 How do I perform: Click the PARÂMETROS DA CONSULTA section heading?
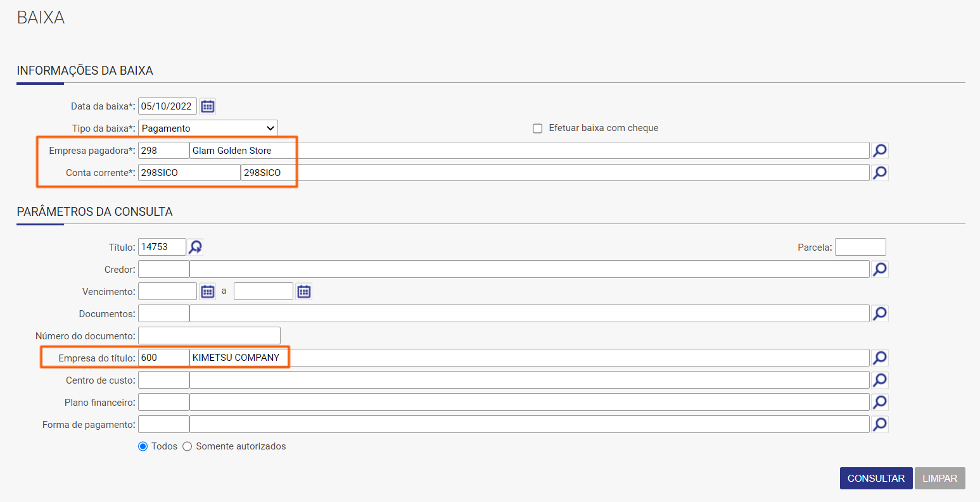click(x=95, y=212)
